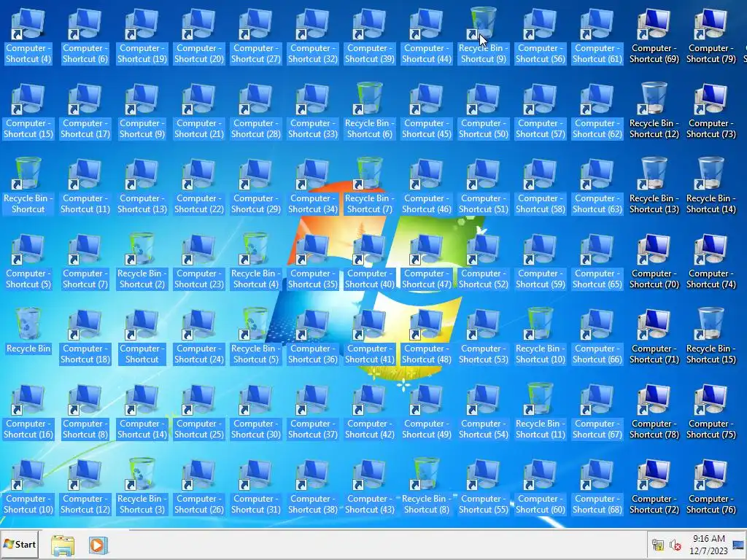This screenshot has width=747, height=560.
Task: Click Computer - Shortcut (60) icon
Action: pyautogui.click(x=541, y=488)
